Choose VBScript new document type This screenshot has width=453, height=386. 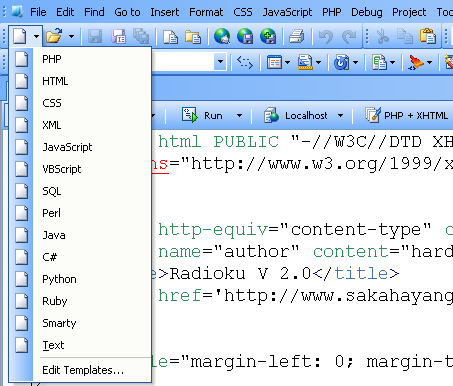(x=80, y=169)
